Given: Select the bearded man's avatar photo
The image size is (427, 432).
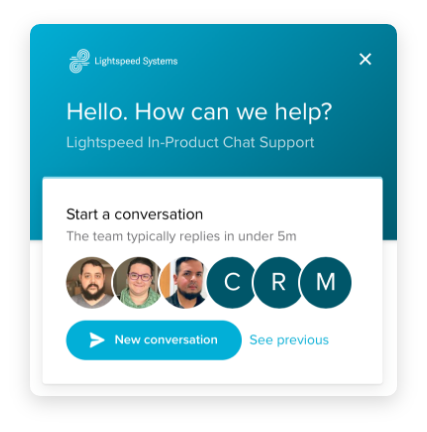Looking at the screenshot, I should tap(91, 282).
